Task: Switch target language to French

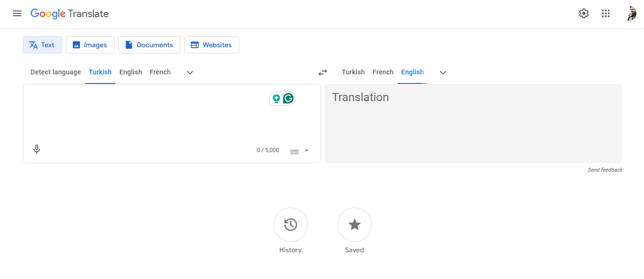Action: (x=383, y=72)
